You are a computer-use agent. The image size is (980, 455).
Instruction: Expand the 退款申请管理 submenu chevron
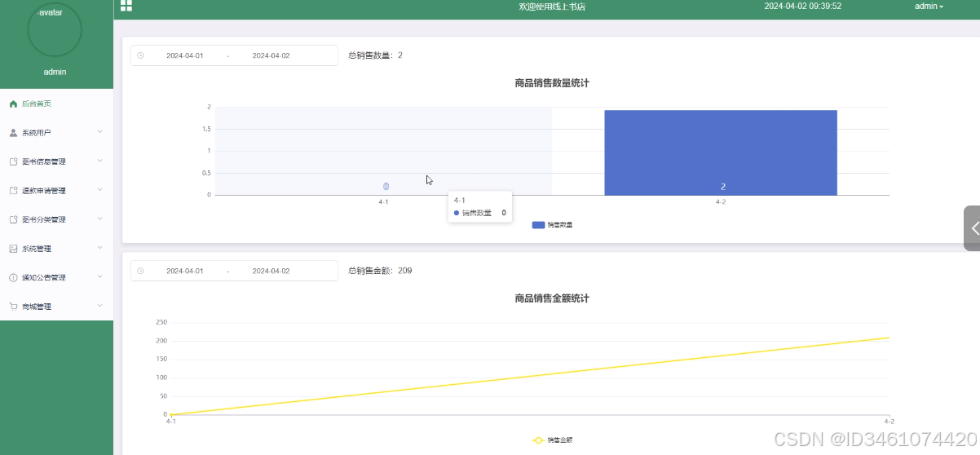click(x=99, y=190)
